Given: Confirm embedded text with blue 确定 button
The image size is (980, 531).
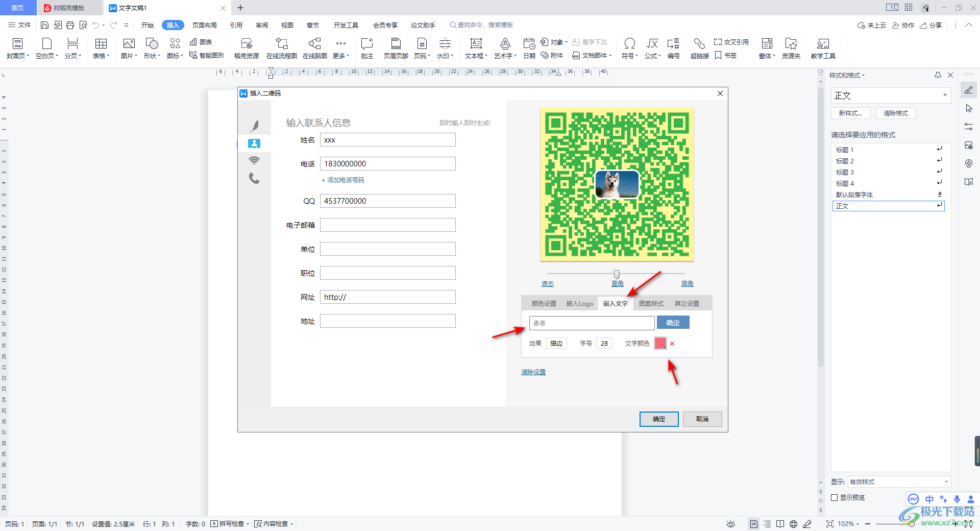Looking at the screenshot, I should 673,323.
